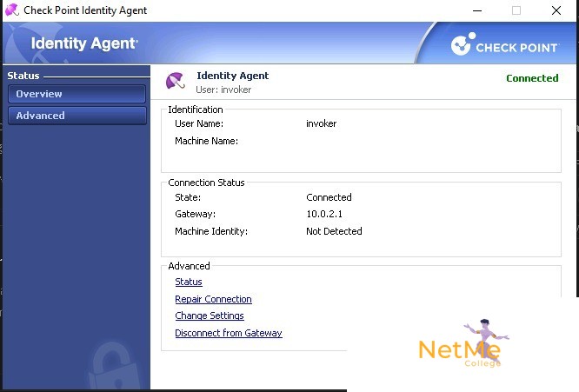Click Disconnect from Gateway link
Viewport: 579px width, 392px height.
[x=229, y=333]
